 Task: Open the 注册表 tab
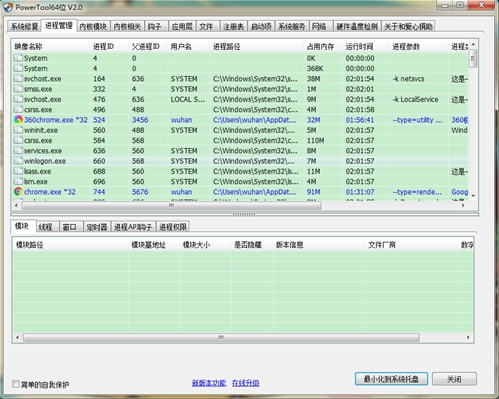tap(233, 27)
